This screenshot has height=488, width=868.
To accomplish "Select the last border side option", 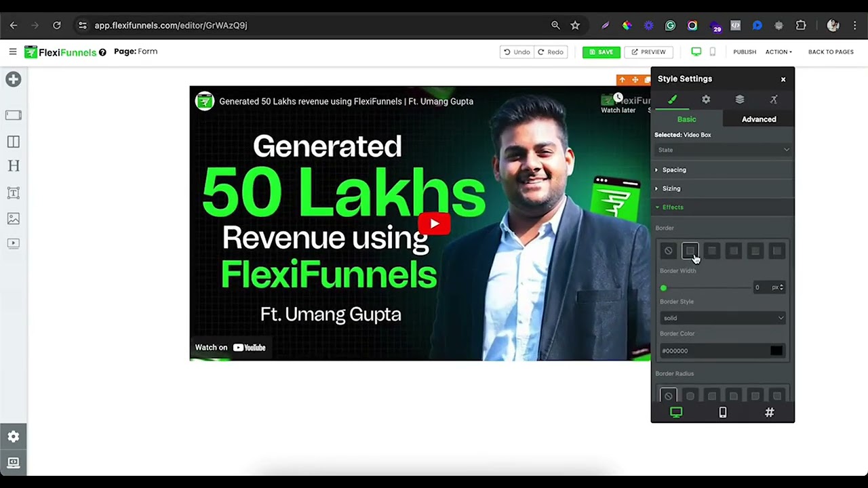I will tap(777, 251).
